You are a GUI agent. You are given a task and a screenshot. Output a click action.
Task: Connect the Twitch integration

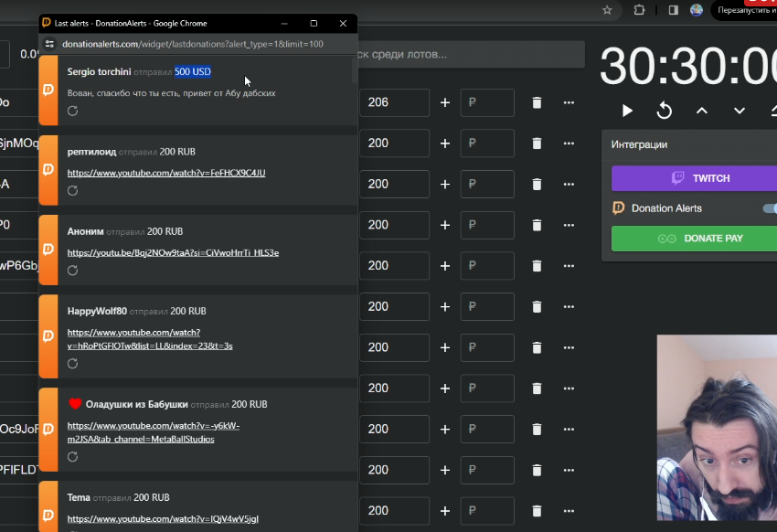click(x=693, y=178)
